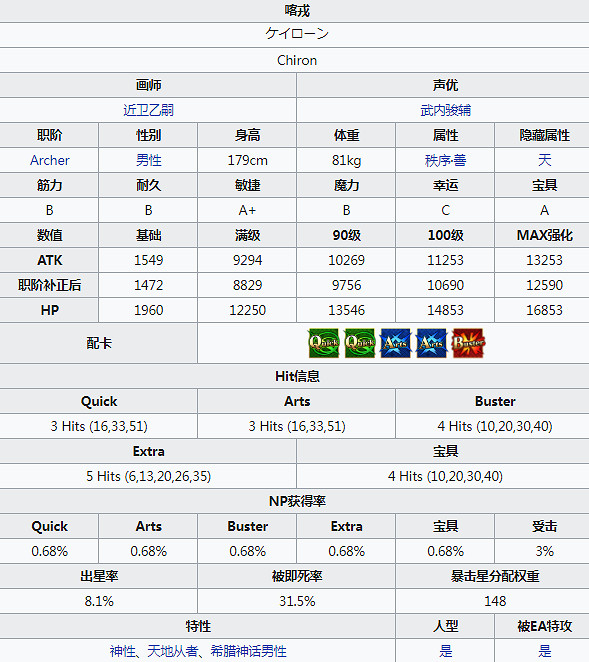Click class-adjusted value 12590

pyautogui.click(x=544, y=285)
